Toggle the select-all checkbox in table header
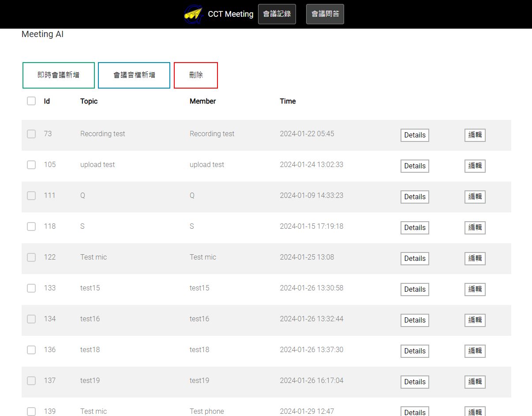 [x=31, y=101]
